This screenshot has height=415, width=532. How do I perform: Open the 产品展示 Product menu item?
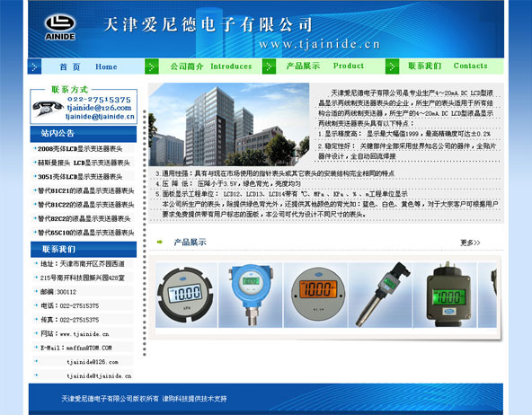(324, 66)
